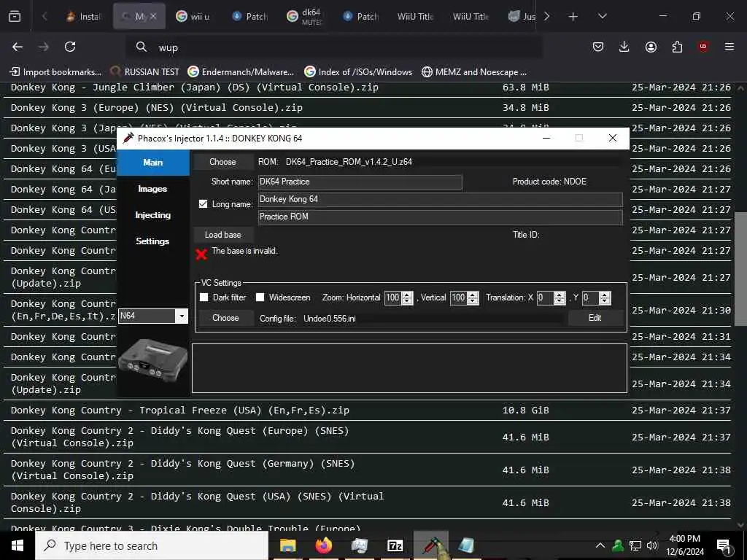This screenshot has width=747, height=560.
Task: Enable the Widescreen checkbox
Action: pos(260,297)
